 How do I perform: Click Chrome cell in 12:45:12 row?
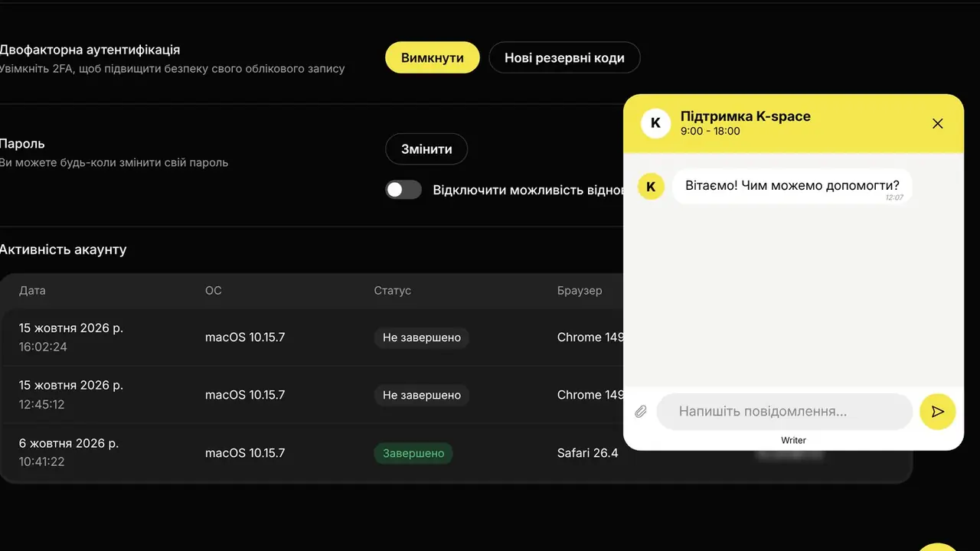click(590, 395)
